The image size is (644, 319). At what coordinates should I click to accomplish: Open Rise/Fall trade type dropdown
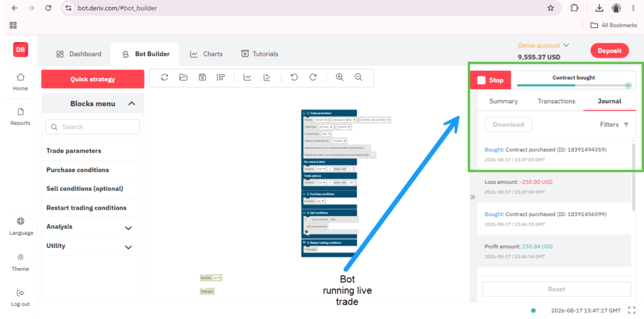click(x=344, y=127)
